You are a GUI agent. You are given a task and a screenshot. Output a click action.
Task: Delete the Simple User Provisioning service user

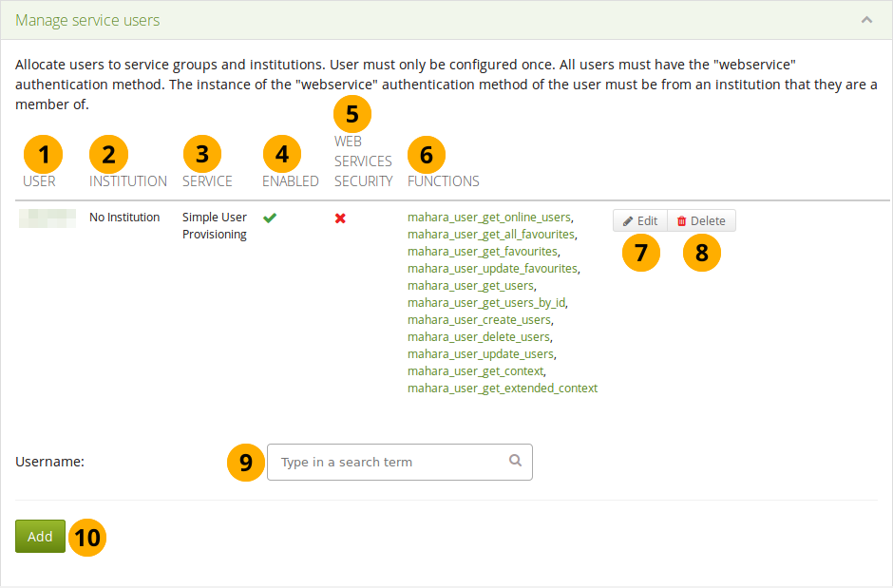701,220
